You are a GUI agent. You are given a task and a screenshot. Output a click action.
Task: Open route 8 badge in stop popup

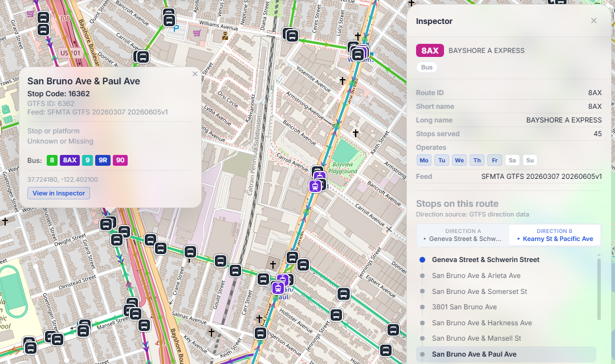coord(52,160)
